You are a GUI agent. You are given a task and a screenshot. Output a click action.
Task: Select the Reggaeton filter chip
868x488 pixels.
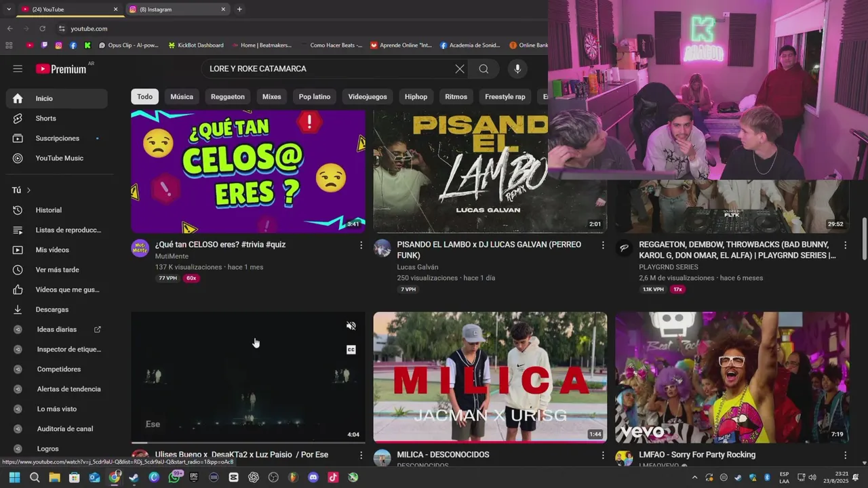point(228,97)
